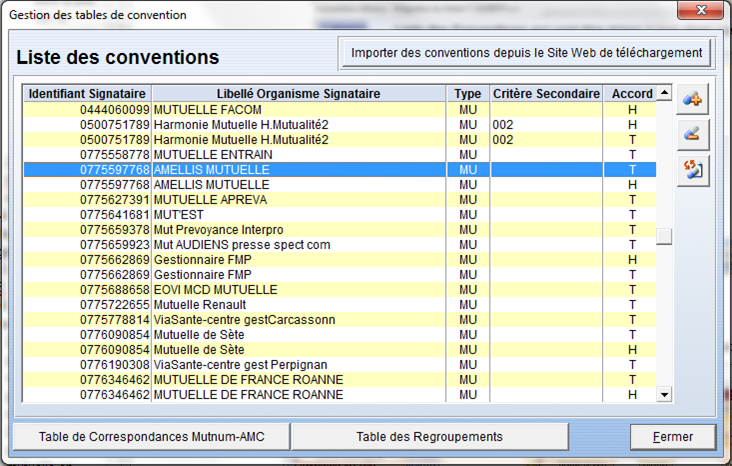Select the Mut Prevoyance Interpro row
732x466 pixels.
click(340, 230)
